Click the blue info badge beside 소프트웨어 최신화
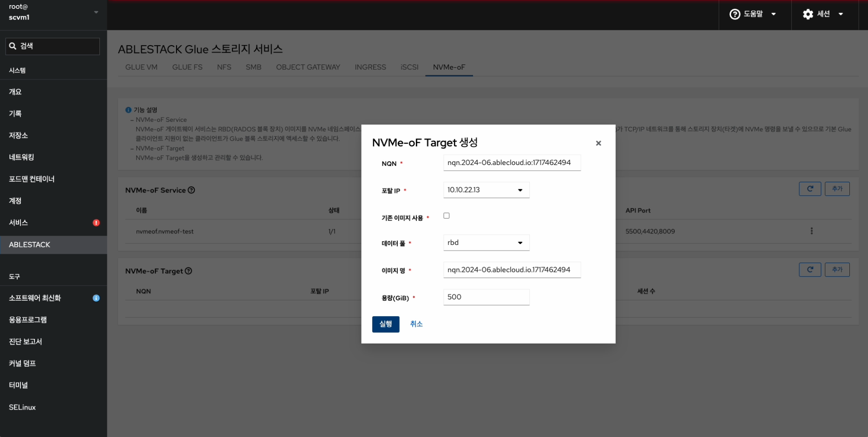Screen dimensions: 868x437 coord(96,298)
